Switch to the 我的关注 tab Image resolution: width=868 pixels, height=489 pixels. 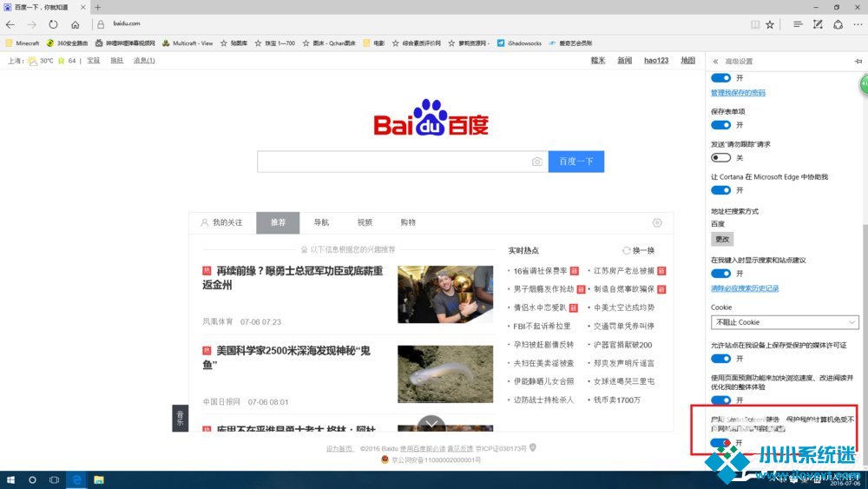[222, 222]
